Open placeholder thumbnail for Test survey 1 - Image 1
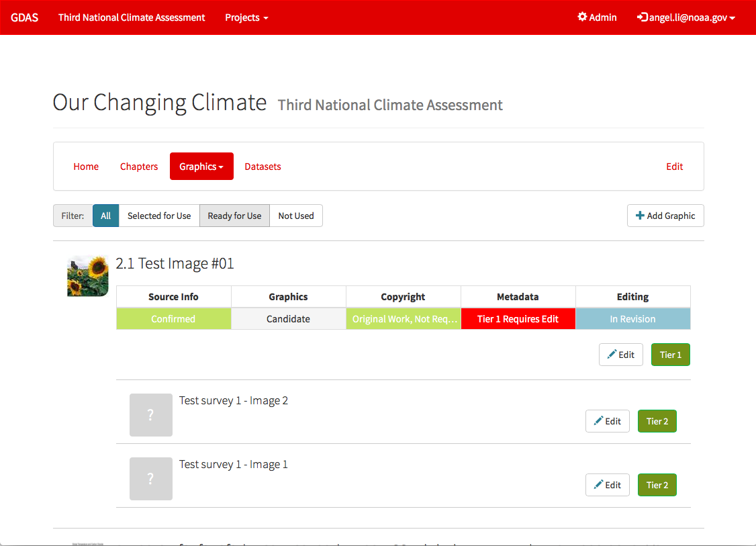The image size is (756, 546). point(151,478)
